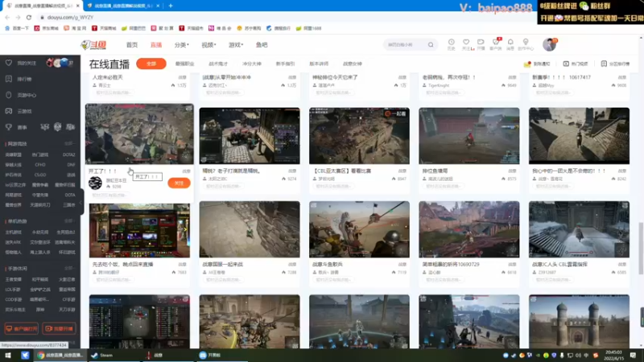
Task: Click the site search input field
Action: [x=405, y=45]
